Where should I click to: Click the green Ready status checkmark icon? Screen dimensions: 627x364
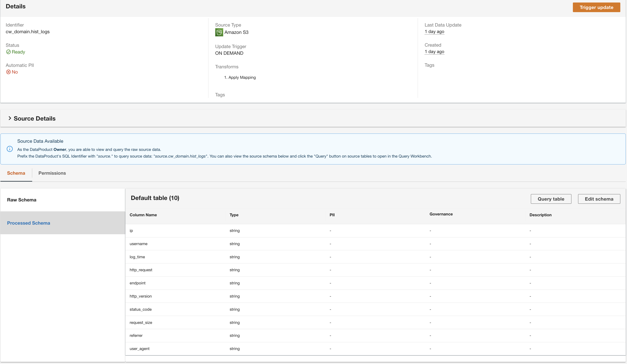tap(8, 52)
